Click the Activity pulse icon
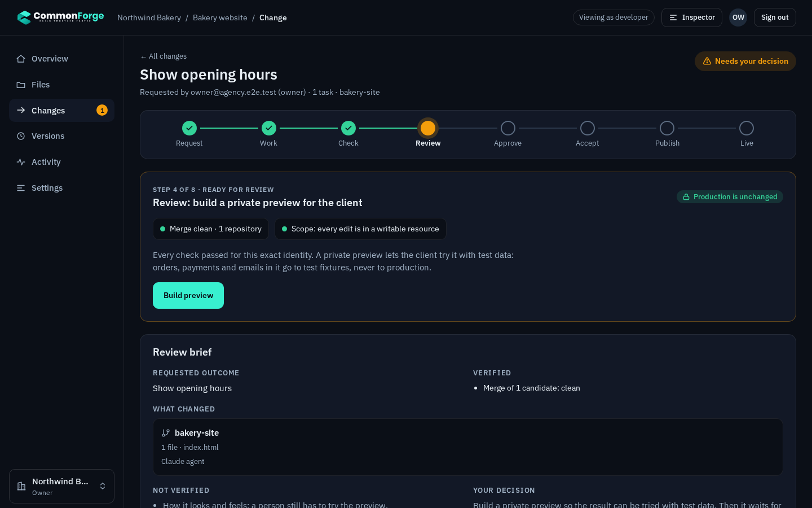The height and width of the screenshot is (508, 812). click(21, 162)
